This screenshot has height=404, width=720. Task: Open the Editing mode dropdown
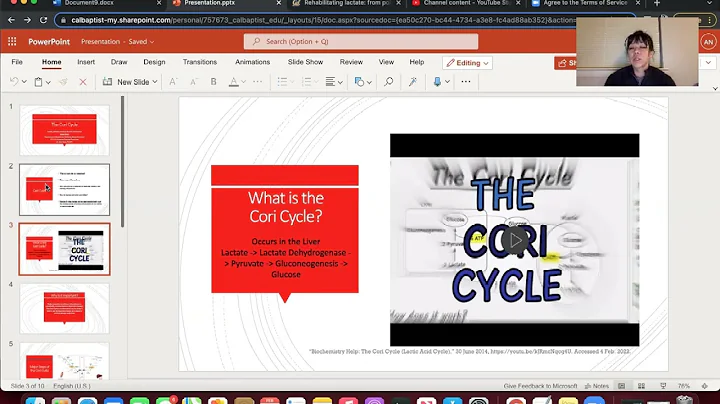pyautogui.click(x=467, y=63)
